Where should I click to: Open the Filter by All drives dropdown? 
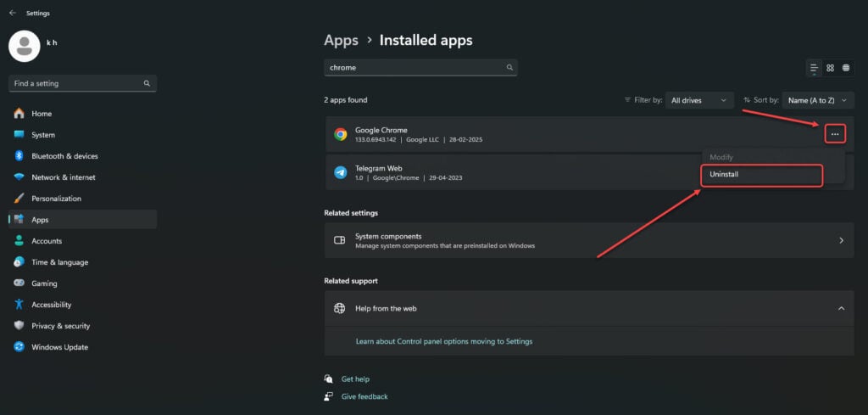(699, 100)
